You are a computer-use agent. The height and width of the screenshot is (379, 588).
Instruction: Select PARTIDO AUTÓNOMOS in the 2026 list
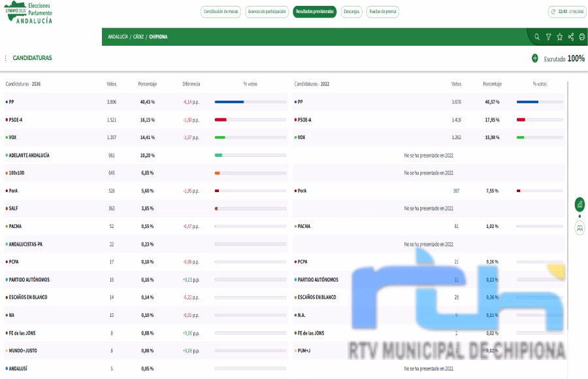(x=29, y=280)
